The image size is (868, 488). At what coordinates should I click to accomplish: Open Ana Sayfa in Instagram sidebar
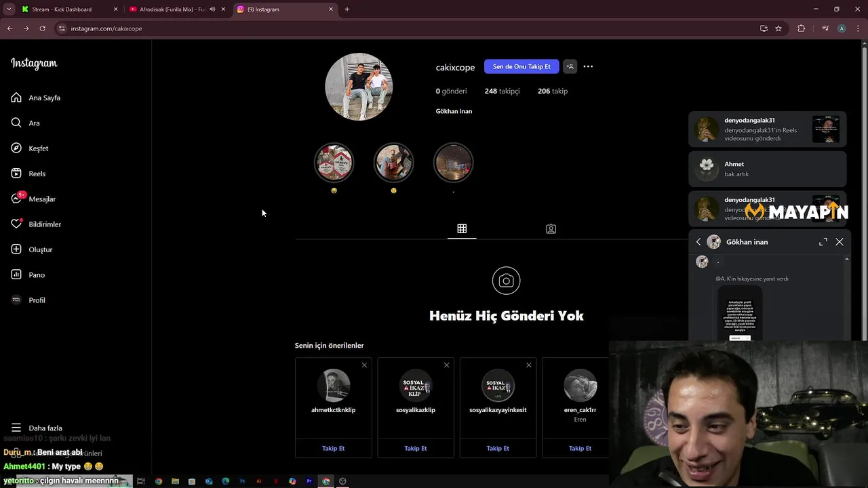(x=36, y=98)
